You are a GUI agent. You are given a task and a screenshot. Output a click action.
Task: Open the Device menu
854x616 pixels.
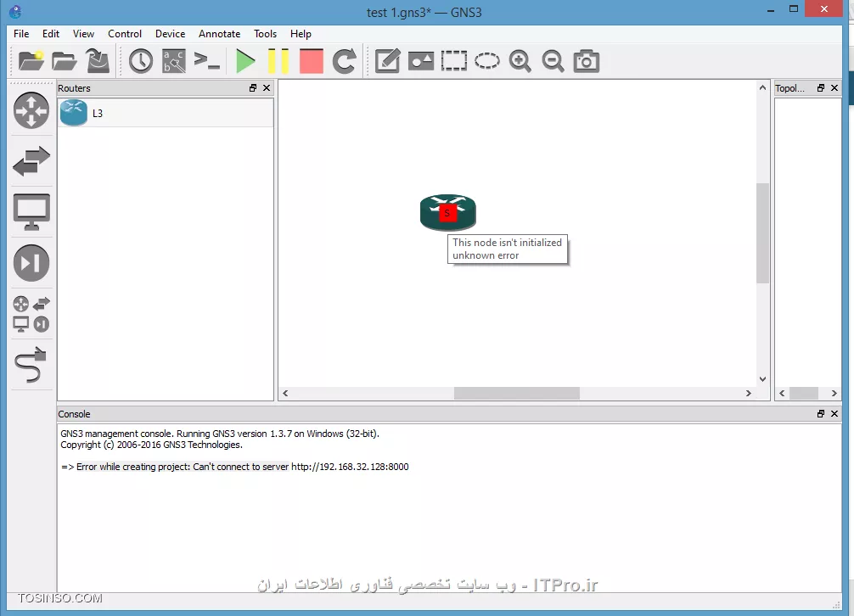pyautogui.click(x=170, y=34)
